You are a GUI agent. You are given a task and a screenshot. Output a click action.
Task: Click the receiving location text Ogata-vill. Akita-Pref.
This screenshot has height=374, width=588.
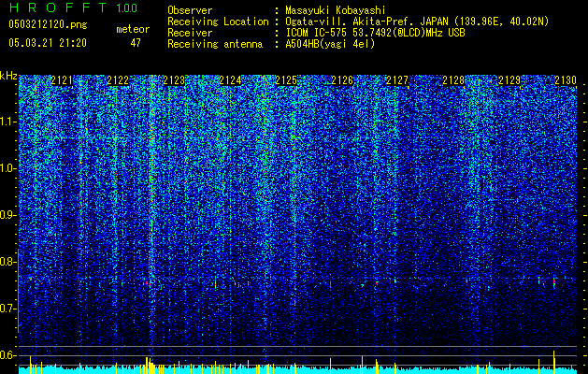click(x=351, y=22)
